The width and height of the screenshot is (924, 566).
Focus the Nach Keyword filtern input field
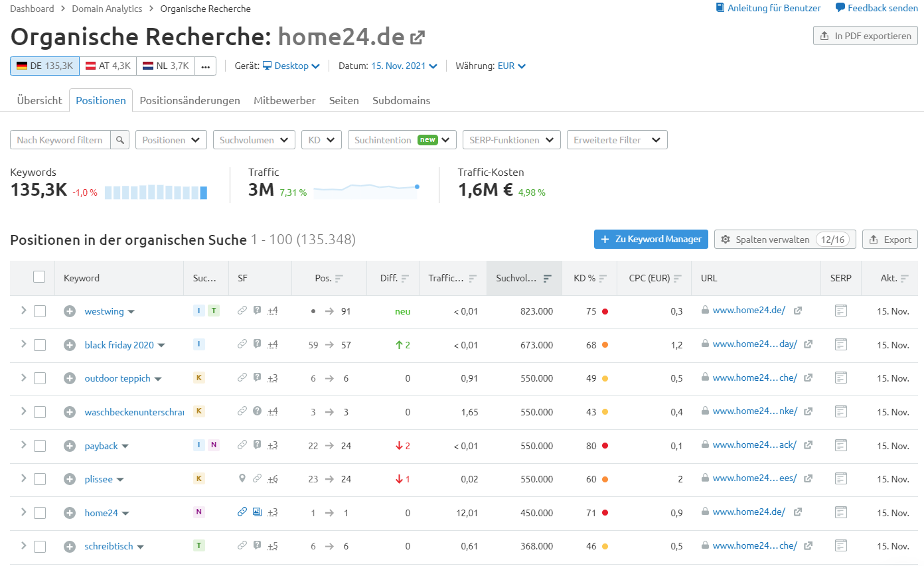(60, 140)
